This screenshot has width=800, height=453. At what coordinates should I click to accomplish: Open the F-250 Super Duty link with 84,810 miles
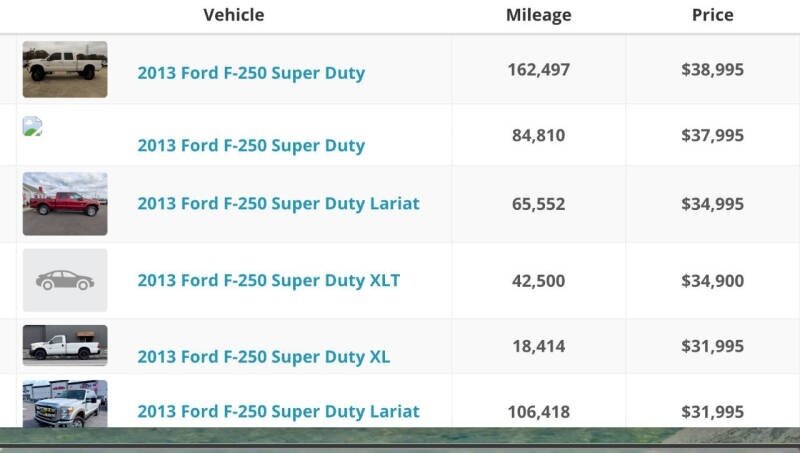(x=251, y=145)
